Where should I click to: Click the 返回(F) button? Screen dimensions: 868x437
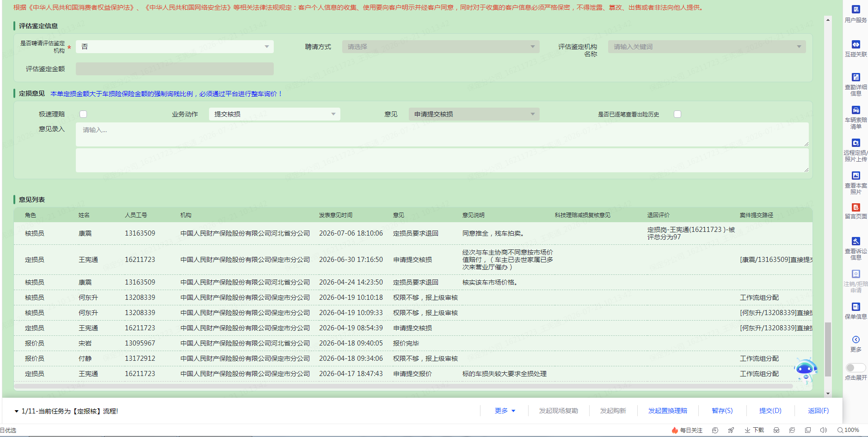point(818,411)
